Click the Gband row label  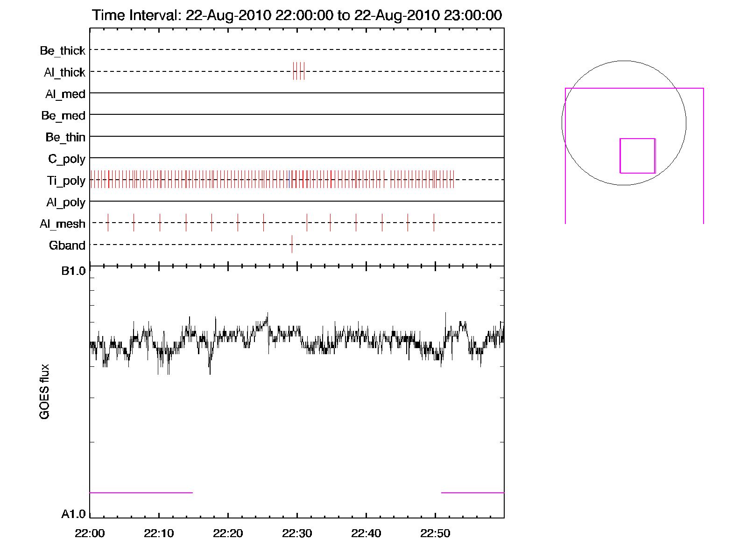[x=67, y=245]
